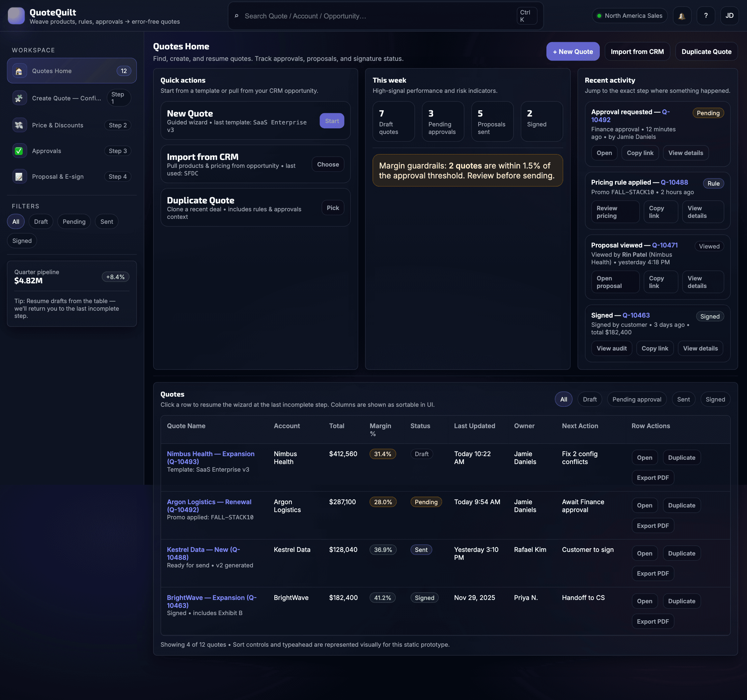Screen dimensions: 747x700
Task: Toggle the Pending filter chip in sidebar
Action: (74, 221)
